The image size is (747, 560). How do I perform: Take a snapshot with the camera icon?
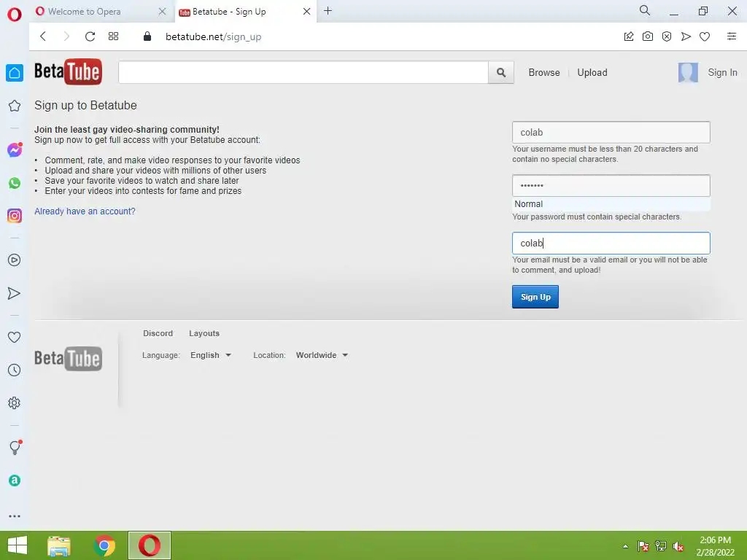click(x=648, y=36)
